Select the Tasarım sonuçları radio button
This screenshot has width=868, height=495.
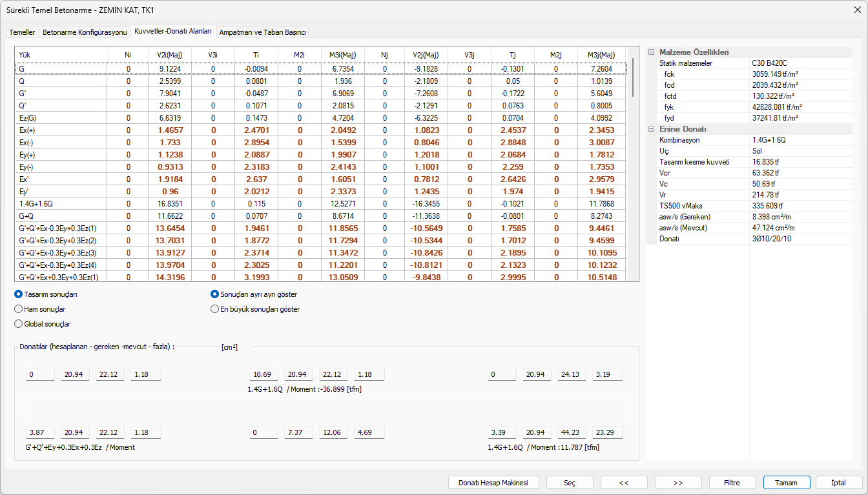click(x=19, y=294)
